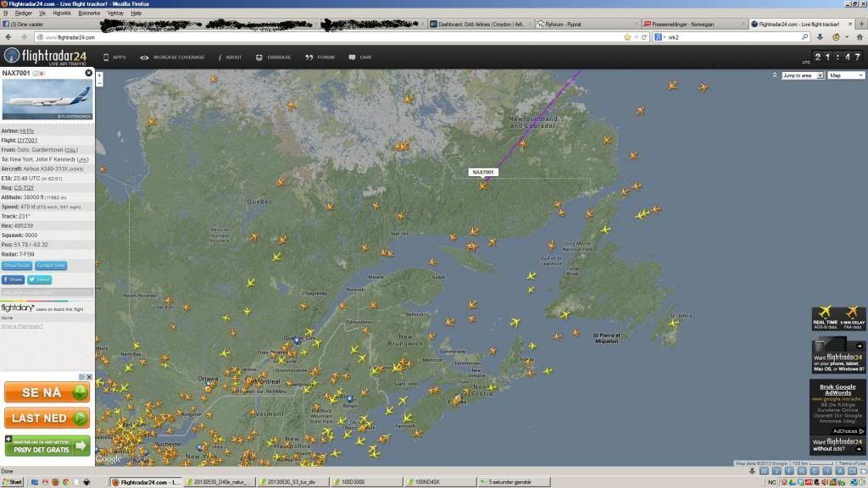This screenshot has width=868, height=488.
Task: Open the Bruk Google AdWords ad link
Action: 837,390
